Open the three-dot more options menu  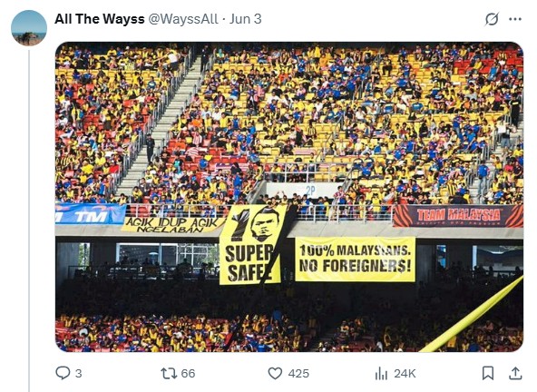coord(515,19)
